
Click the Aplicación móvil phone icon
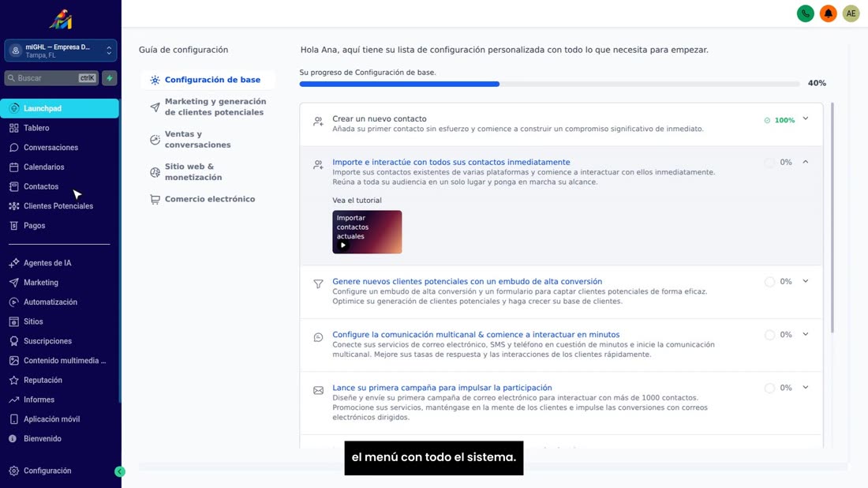pyautogui.click(x=14, y=419)
